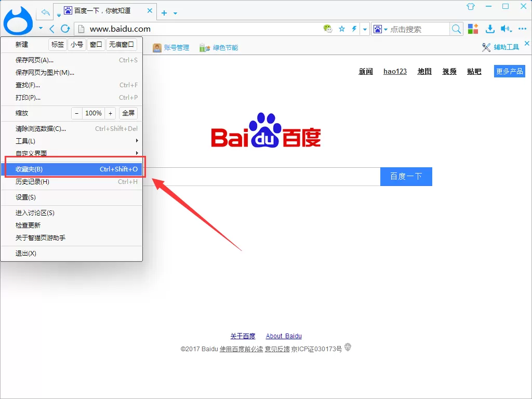The image size is (532, 399).
Task: Close the bookmark toolbar with the X
Action: tap(527, 43)
